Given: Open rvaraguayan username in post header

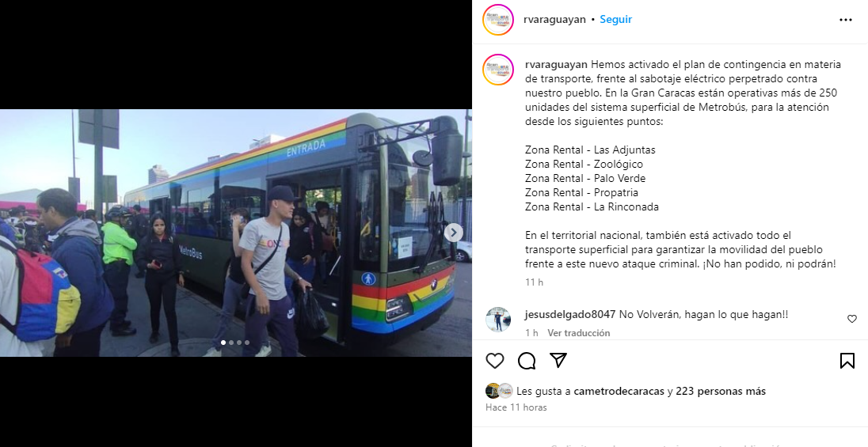Looking at the screenshot, I should [x=554, y=19].
